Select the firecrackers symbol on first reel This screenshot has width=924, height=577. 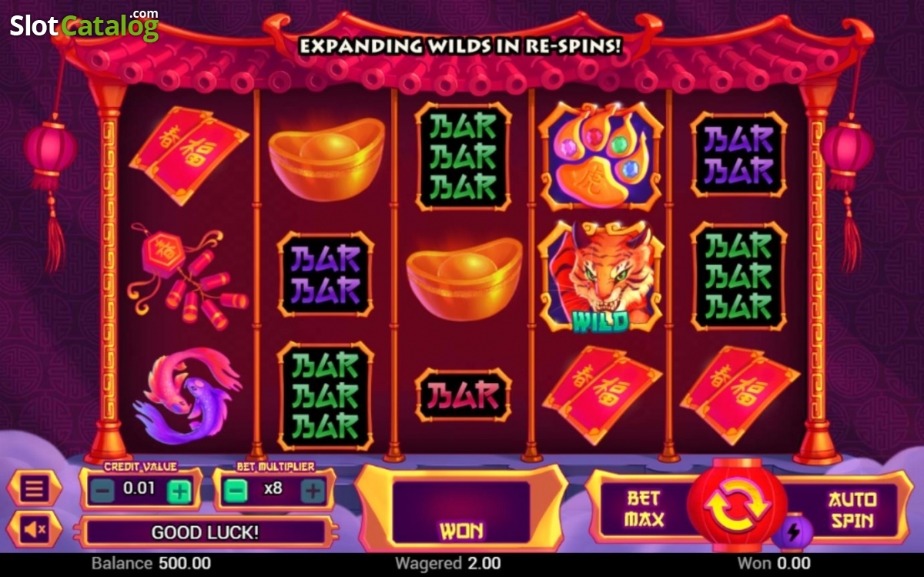point(187,276)
